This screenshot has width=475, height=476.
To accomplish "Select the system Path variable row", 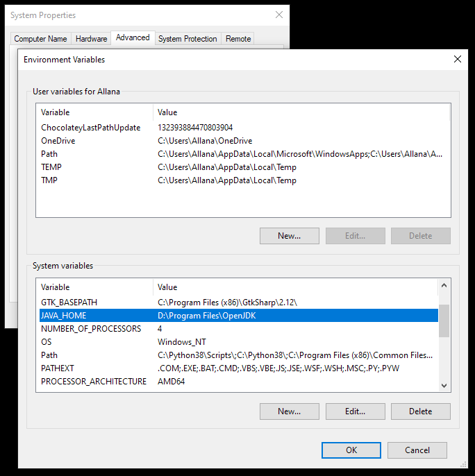I will tap(49, 355).
